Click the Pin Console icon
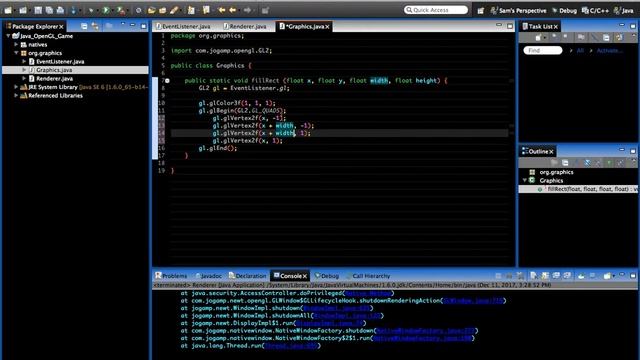 click(x=581, y=276)
